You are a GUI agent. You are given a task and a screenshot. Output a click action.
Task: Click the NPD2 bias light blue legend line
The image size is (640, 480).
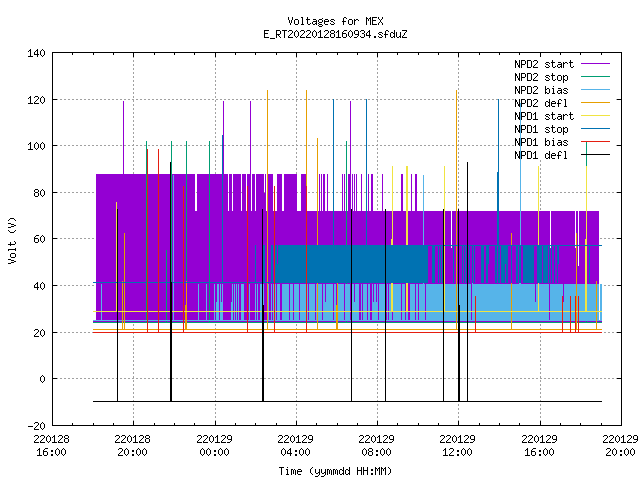pos(595,90)
